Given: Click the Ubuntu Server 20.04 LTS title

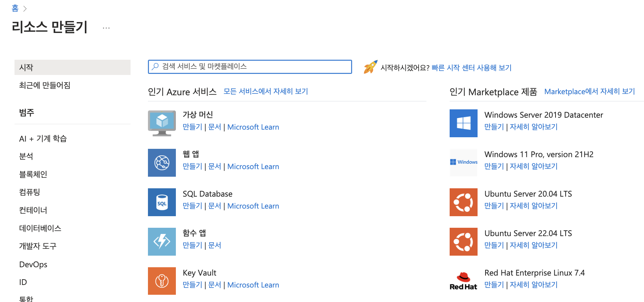Looking at the screenshot, I should (x=528, y=194).
